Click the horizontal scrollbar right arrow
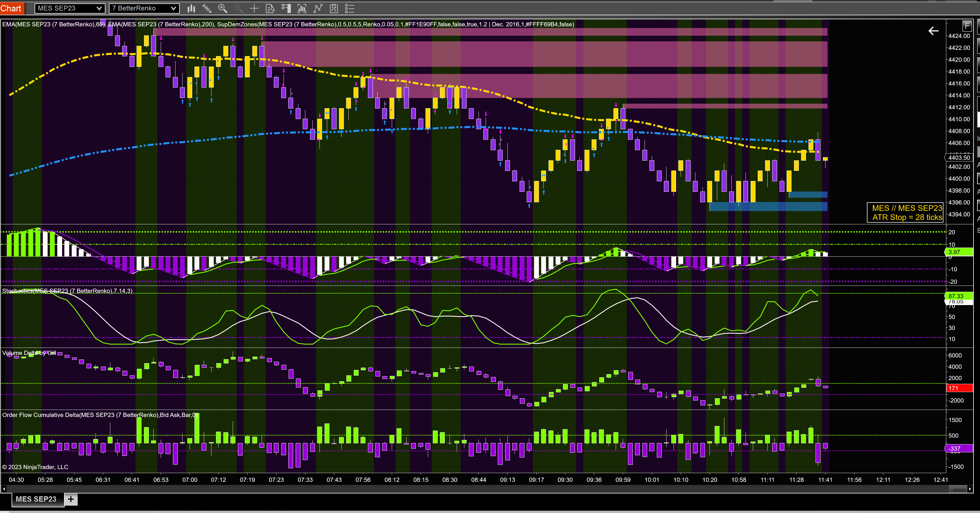 coord(970,489)
